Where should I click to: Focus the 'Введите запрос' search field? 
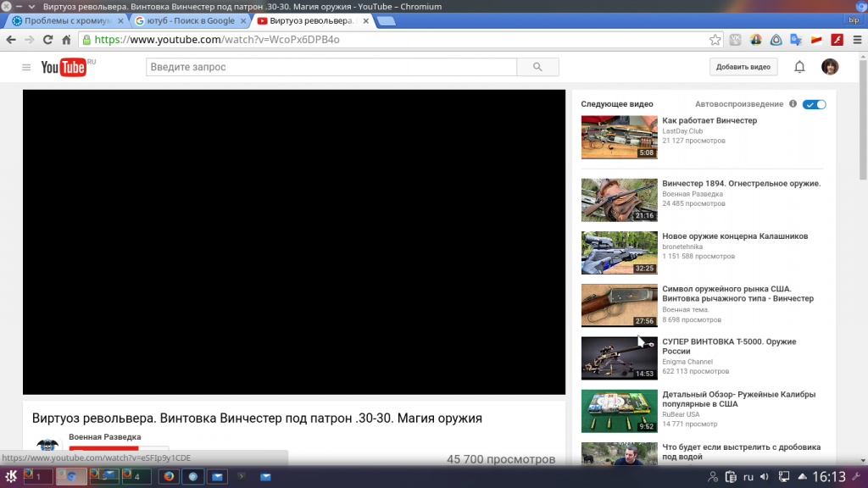[331, 67]
